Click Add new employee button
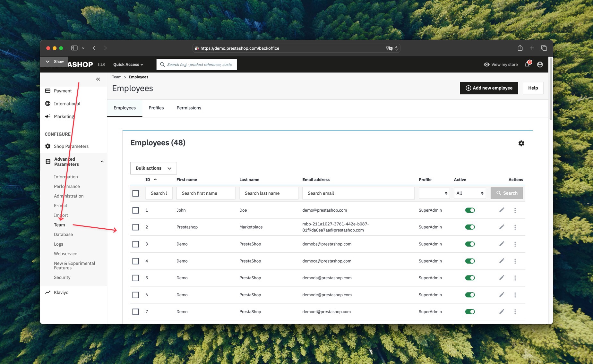The image size is (593, 364). (x=489, y=88)
